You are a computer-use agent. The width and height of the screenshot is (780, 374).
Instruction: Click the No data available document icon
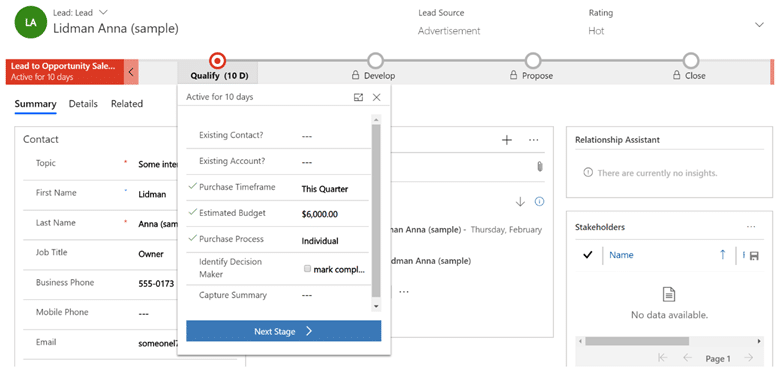point(669,295)
